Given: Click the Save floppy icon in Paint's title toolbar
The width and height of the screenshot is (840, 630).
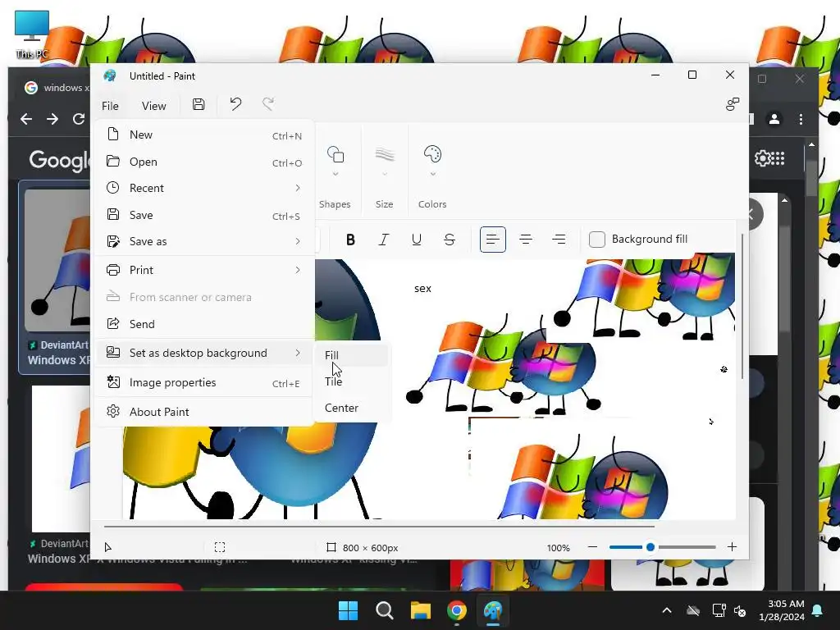Looking at the screenshot, I should (x=199, y=104).
